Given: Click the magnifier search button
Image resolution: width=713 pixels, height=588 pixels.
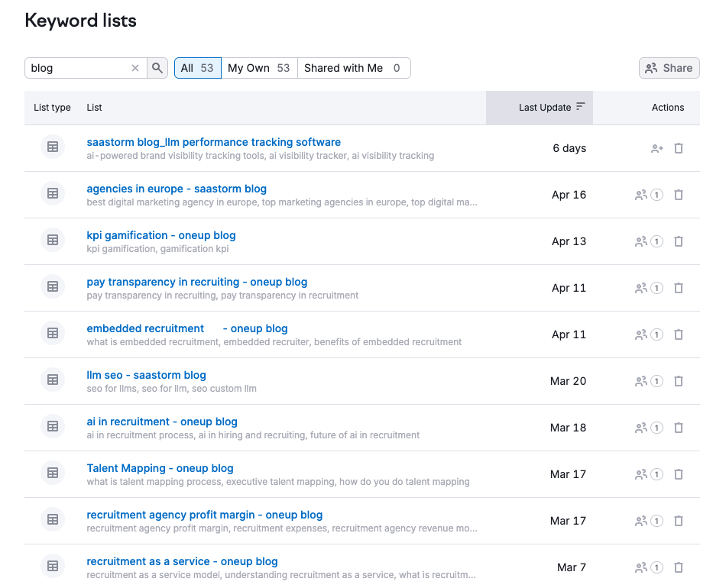Looking at the screenshot, I should [157, 68].
